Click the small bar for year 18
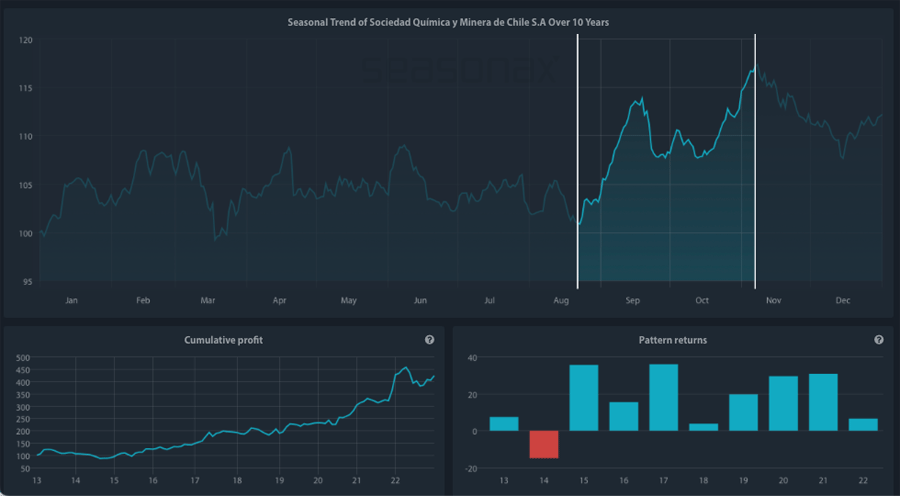 [703, 427]
